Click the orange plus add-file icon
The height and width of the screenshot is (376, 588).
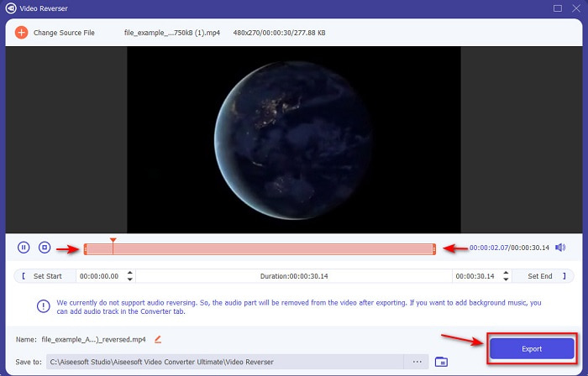click(21, 33)
